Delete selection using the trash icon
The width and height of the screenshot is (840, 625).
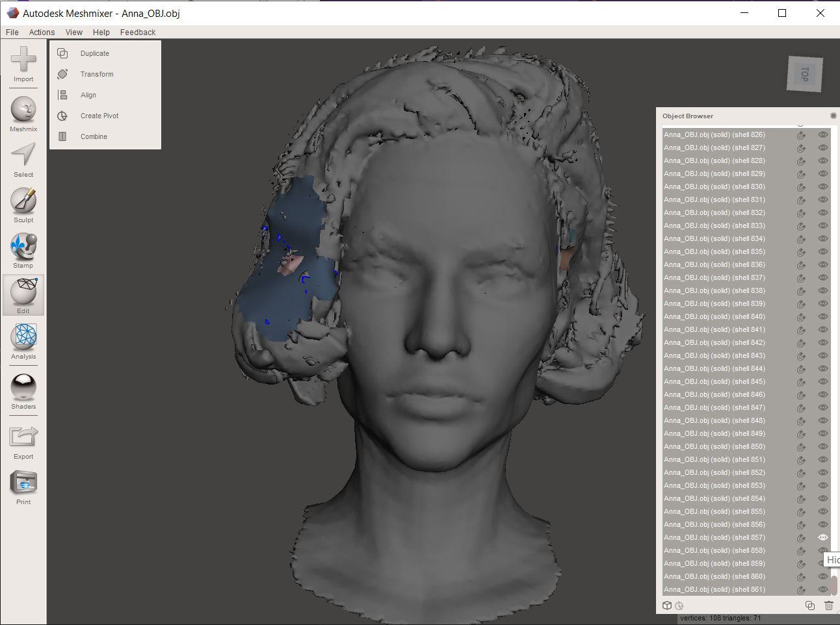828,605
